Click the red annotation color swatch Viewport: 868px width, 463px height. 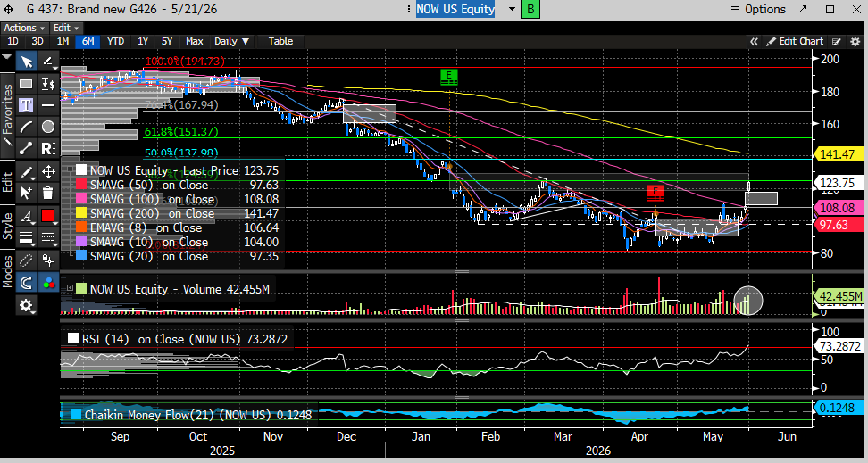coord(48,216)
